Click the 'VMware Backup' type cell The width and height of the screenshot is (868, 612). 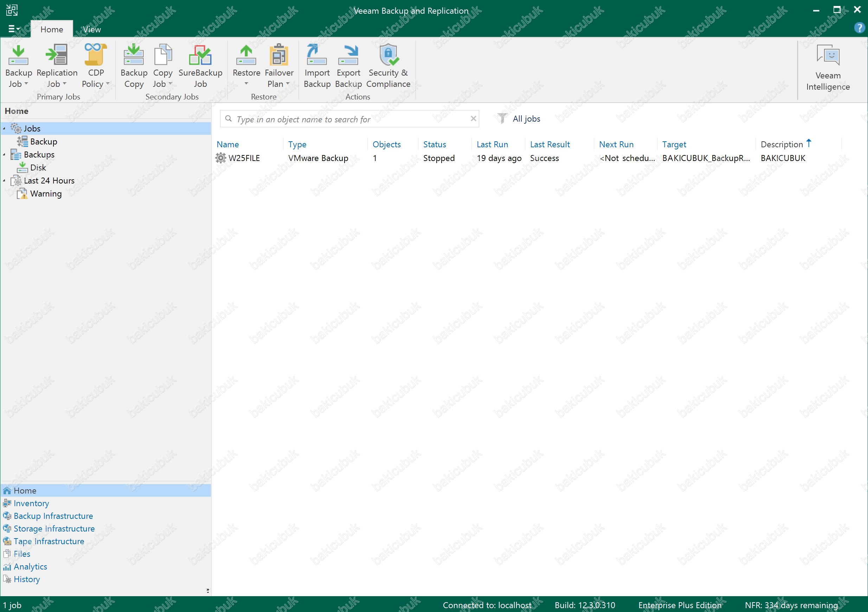point(318,158)
